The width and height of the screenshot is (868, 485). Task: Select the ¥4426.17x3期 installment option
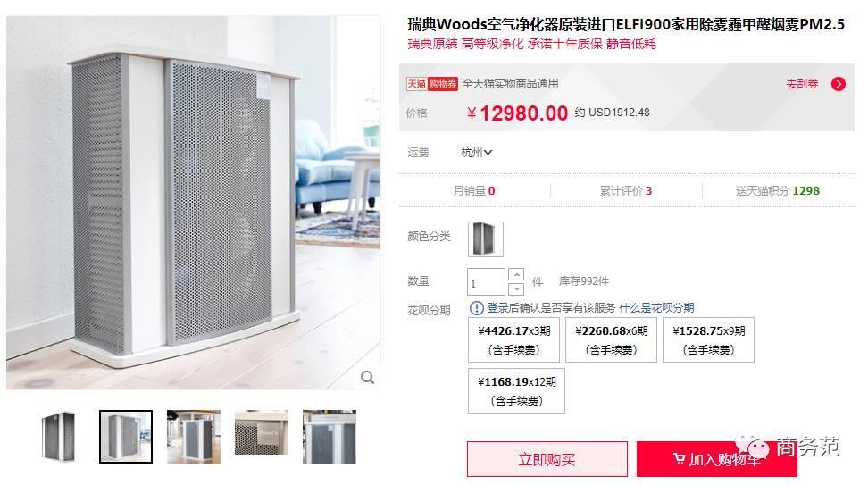[513, 340]
